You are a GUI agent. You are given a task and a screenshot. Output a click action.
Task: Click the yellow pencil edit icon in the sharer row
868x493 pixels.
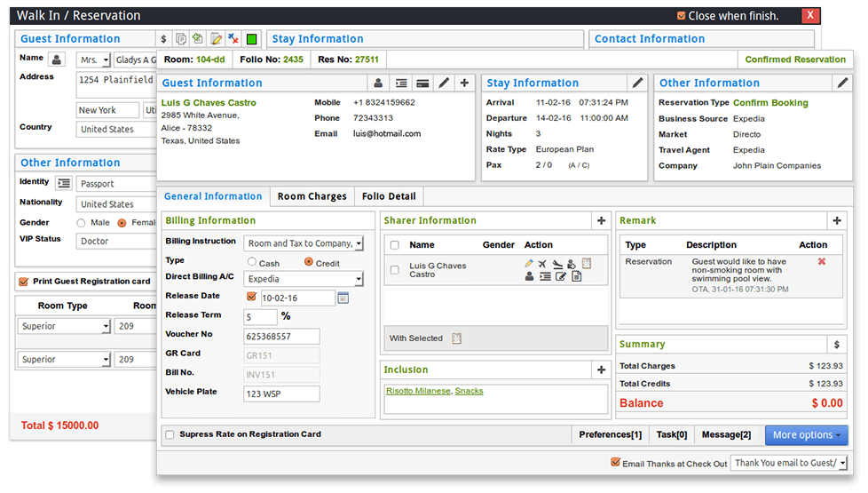coord(529,264)
